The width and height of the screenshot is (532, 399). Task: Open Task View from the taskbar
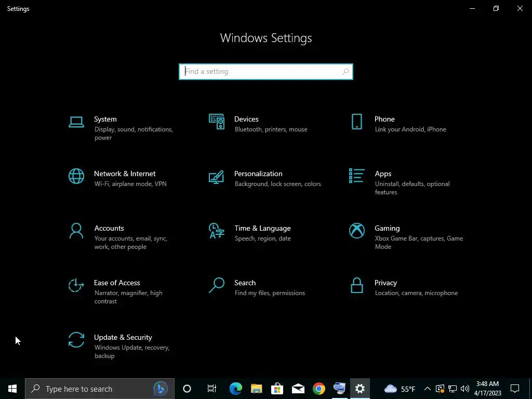click(x=212, y=389)
